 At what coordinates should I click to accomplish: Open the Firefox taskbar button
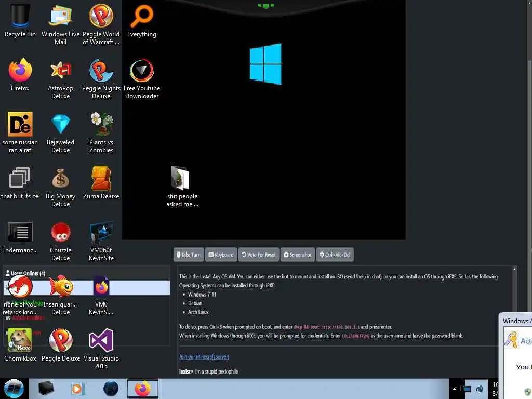point(143,389)
